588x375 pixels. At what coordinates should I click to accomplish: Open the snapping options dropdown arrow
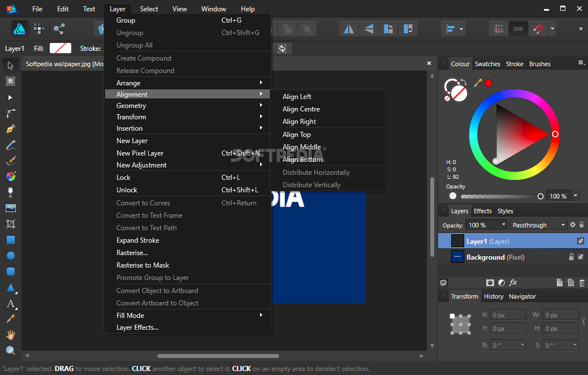[x=552, y=29]
